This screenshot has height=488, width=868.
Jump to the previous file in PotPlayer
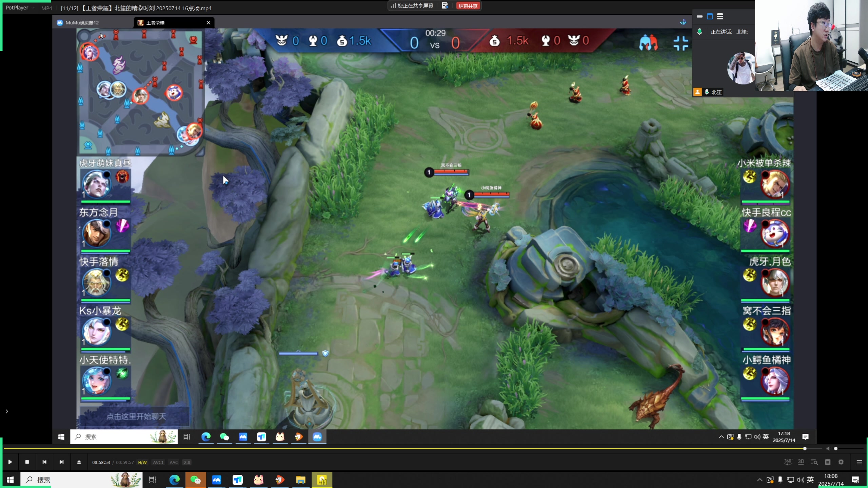pos(44,462)
